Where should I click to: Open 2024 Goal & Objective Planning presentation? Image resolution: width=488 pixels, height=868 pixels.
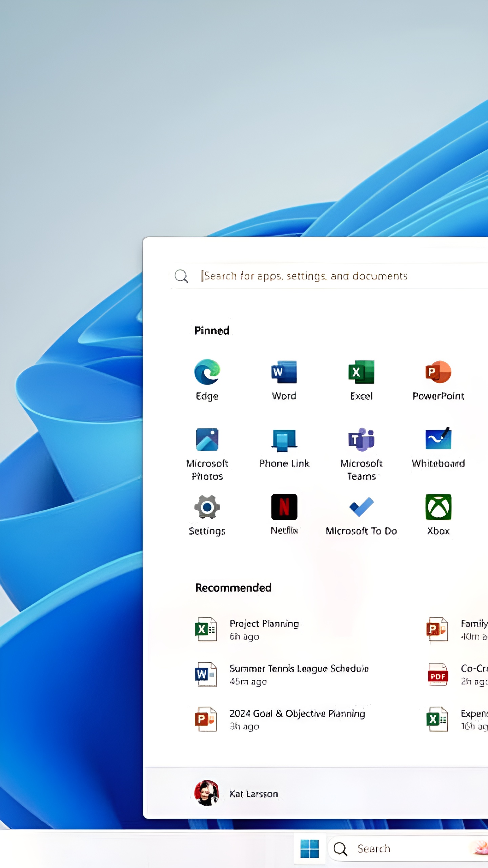281,719
